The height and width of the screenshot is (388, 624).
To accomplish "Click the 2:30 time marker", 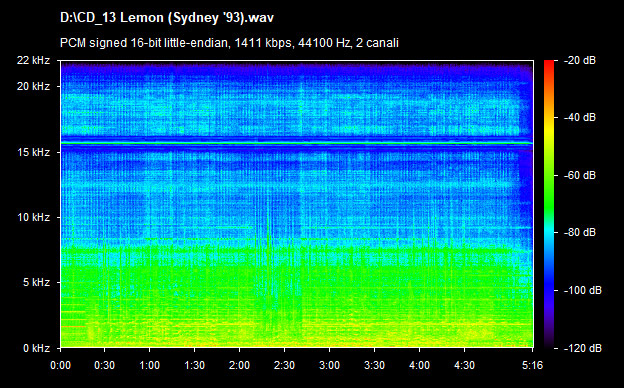I will 285,365.
